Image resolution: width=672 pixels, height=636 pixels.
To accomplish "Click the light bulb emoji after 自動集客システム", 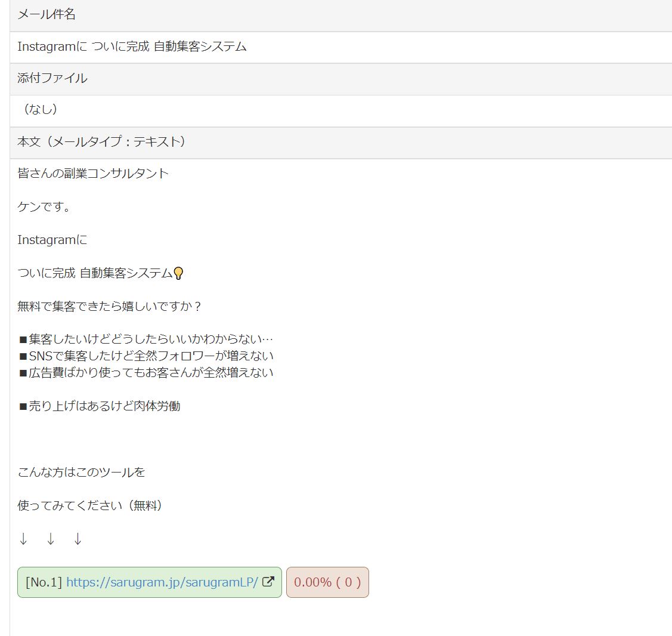I will point(178,273).
